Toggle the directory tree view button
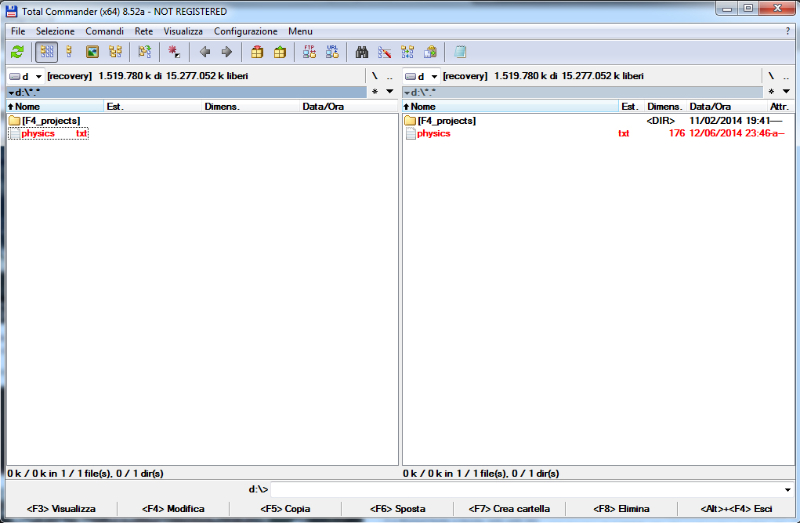The image size is (800, 523). coord(115,52)
